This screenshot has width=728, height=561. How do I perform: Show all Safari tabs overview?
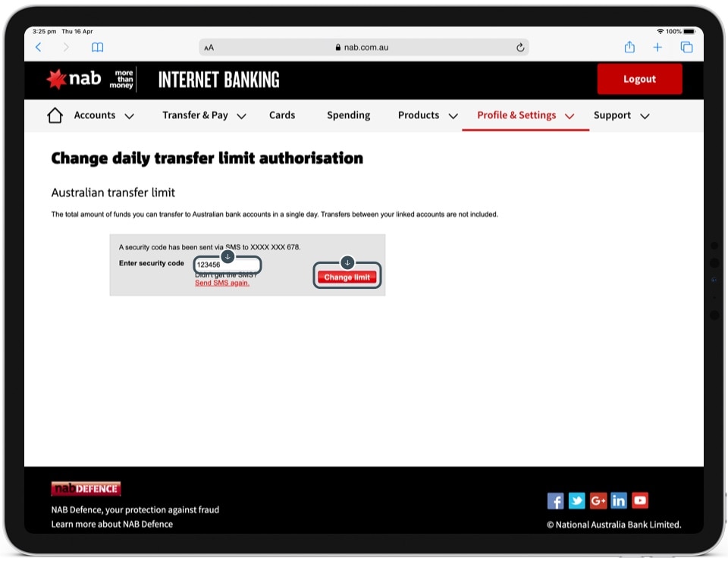pyautogui.click(x=686, y=47)
